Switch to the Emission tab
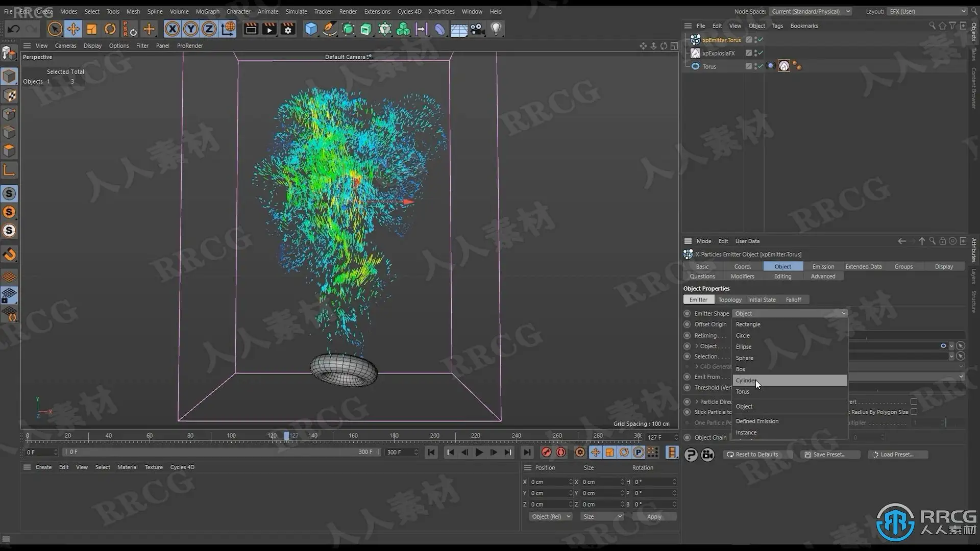The width and height of the screenshot is (980, 551). pos(823,266)
